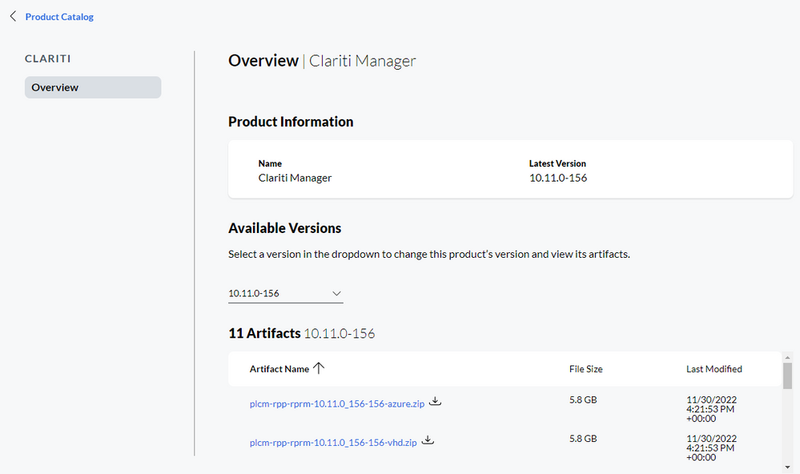800x474 pixels.
Task: Download the azure.zip artifact via its icon
Action: pos(435,402)
